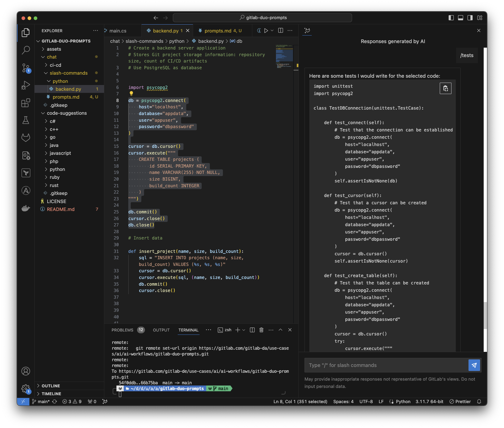Click Prettier in status bar

coord(460,402)
